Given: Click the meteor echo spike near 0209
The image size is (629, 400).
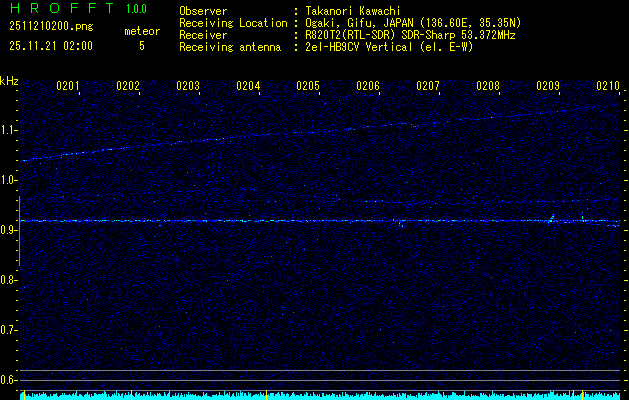Looking at the screenshot, I should (x=551, y=216).
